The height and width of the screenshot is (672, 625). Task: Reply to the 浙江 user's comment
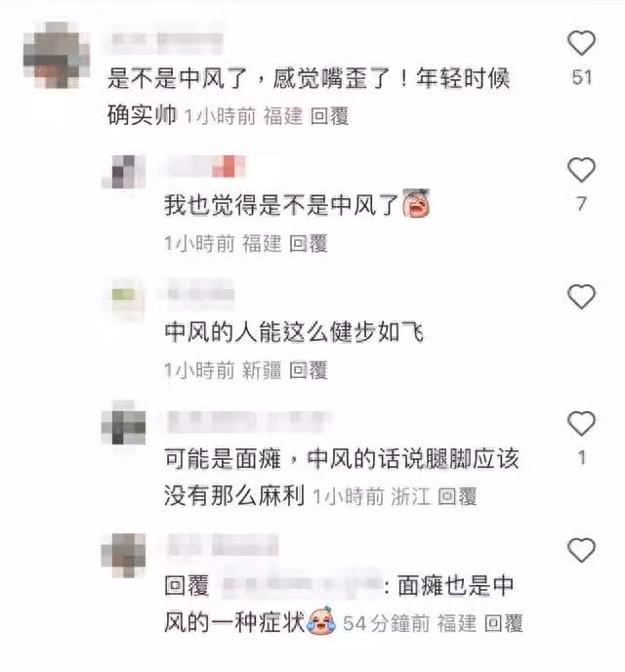tap(457, 497)
